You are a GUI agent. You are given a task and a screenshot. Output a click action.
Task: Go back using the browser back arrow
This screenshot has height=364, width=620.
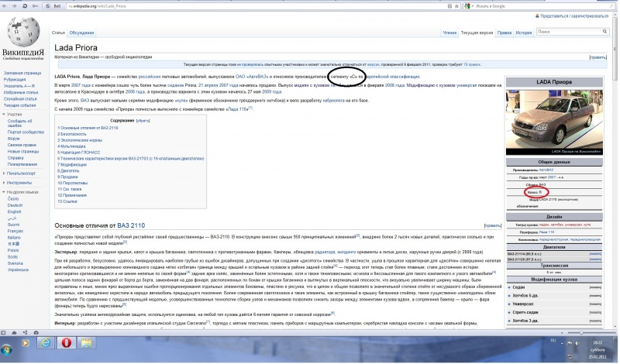[x=5, y=6]
